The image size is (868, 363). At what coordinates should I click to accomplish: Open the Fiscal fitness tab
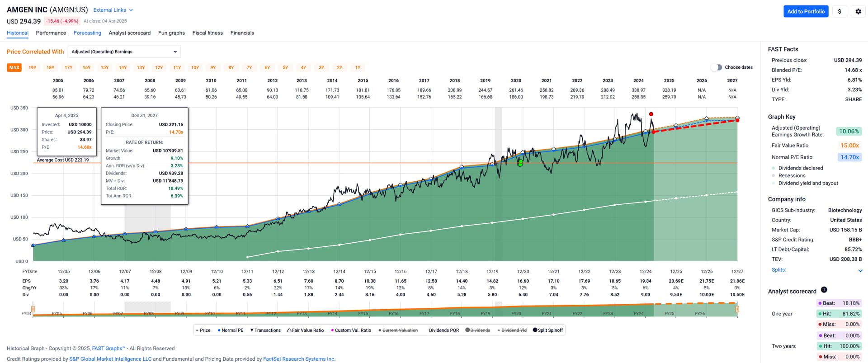pyautogui.click(x=208, y=33)
